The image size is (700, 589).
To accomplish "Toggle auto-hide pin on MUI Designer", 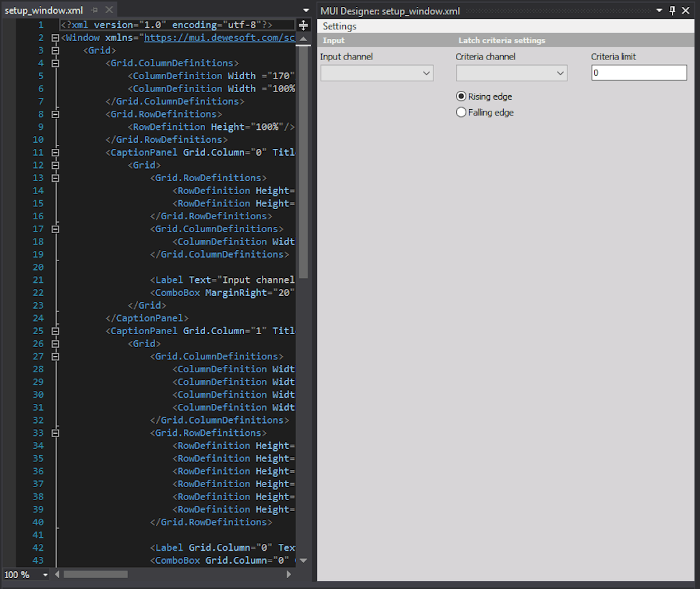I will pos(673,11).
